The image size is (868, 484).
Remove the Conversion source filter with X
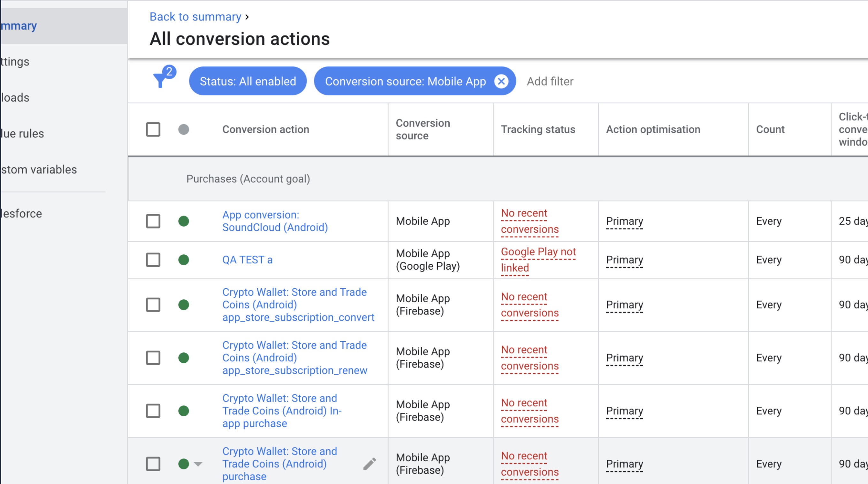(x=501, y=81)
